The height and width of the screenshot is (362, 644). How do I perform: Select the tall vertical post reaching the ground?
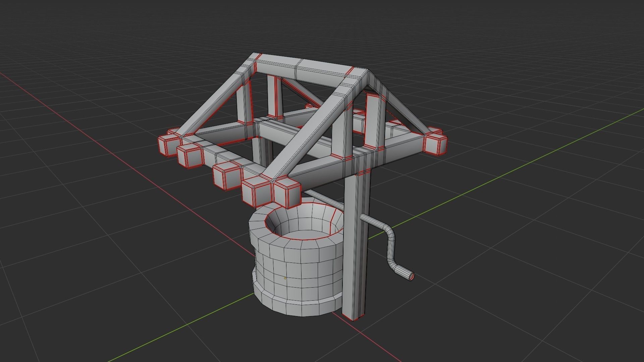click(356, 245)
